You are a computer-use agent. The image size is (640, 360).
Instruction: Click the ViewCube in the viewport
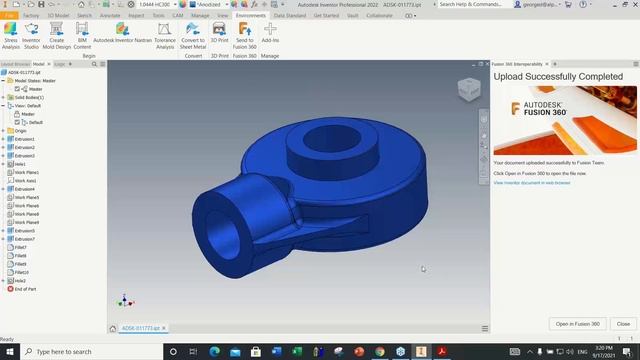tap(469, 89)
